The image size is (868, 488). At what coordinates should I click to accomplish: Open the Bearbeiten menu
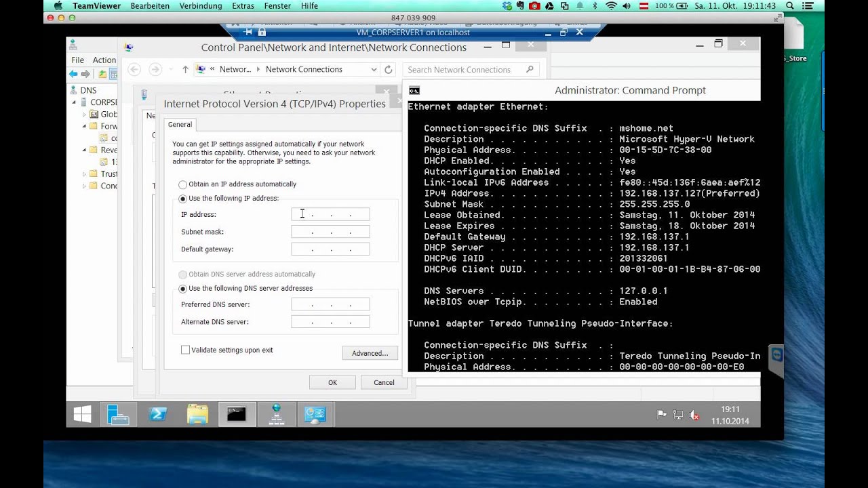tap(150, 5)
